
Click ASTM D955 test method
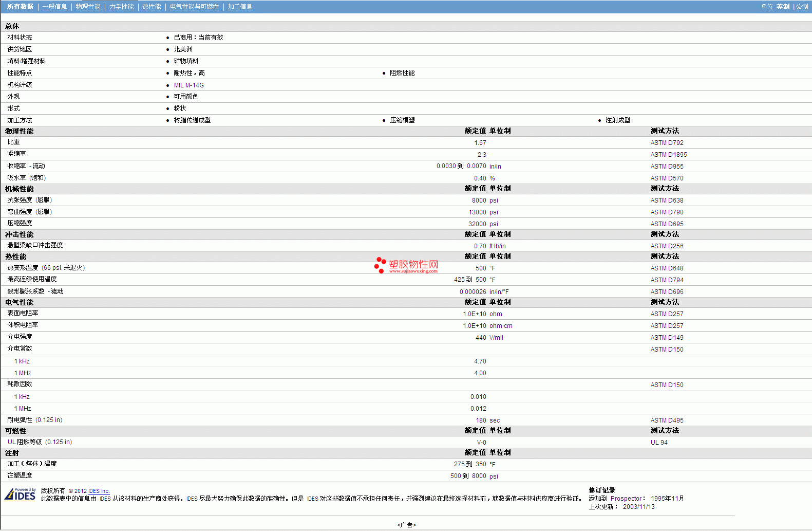pyautogui.click(x=667, y=167)
